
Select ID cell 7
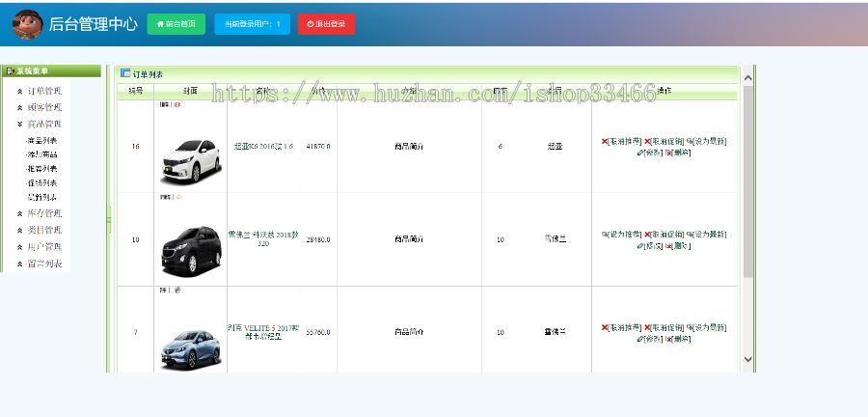point(136,332)
